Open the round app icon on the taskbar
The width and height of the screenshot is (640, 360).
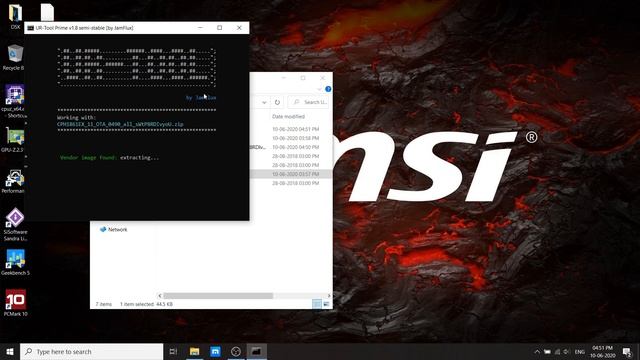coord(236,351)
